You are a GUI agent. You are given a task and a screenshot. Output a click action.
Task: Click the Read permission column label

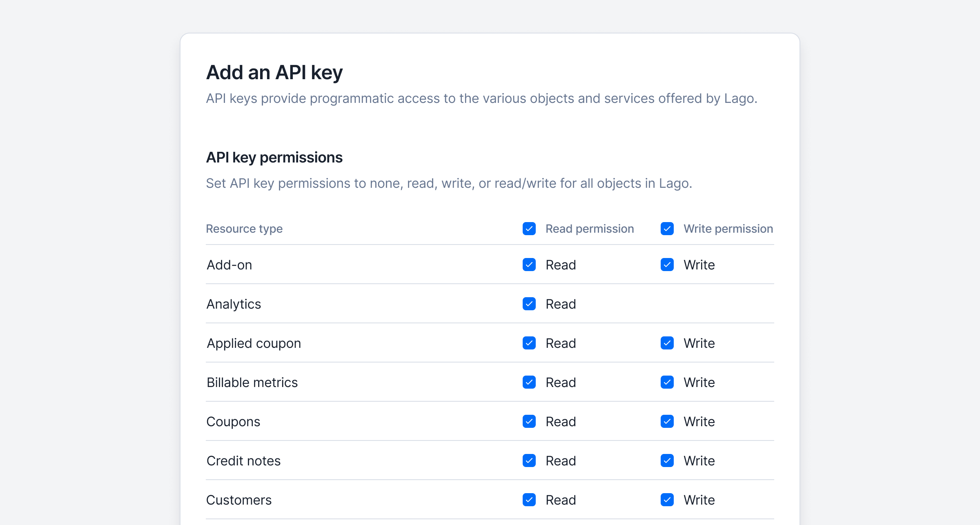(x=590, y=229)
